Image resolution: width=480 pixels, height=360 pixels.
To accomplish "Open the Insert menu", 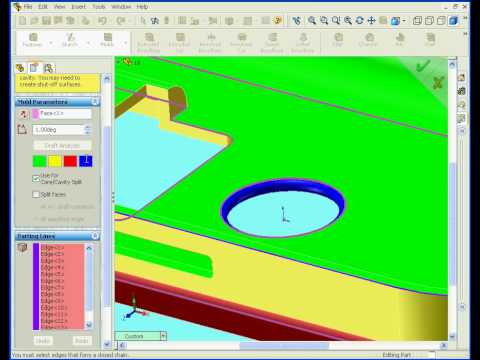I will click(79, 6).
